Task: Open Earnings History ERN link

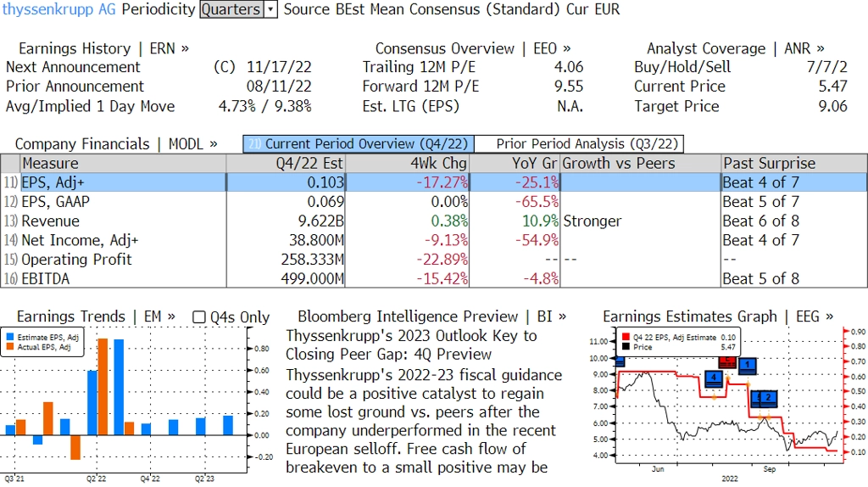Action: coord(103,48)
